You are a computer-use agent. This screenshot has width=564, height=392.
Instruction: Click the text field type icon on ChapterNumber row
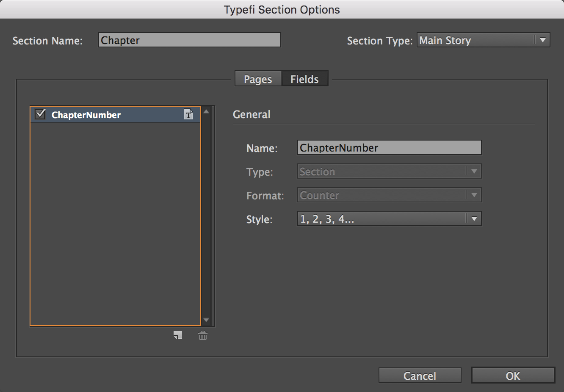click(x=188, y=114)
